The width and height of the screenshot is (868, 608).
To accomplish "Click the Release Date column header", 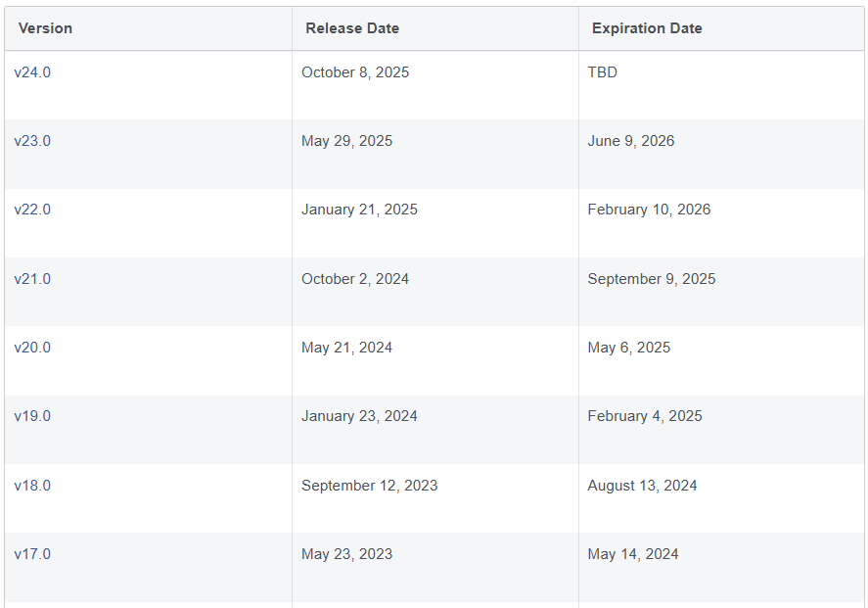I will tap(352, 28).
